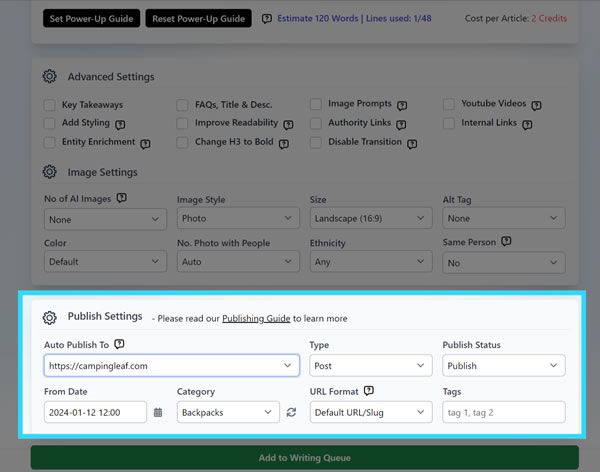The image size is (600, 472).
Task: Open Auto Publish To site dropdown
Action: [x=171, y=366]
